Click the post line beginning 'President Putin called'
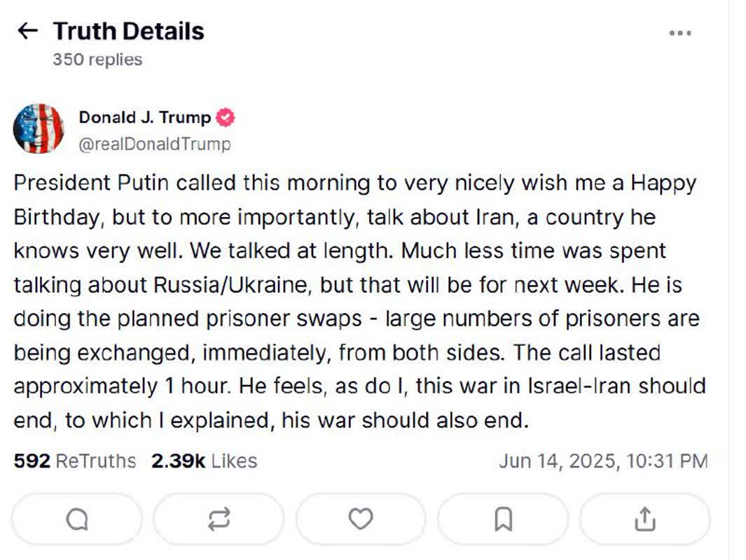The height and width of the screenshot is (560, 746). pos(355,183)
